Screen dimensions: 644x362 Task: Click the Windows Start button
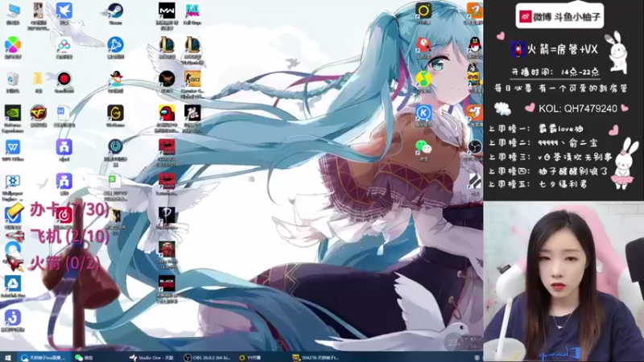(8, 358)
